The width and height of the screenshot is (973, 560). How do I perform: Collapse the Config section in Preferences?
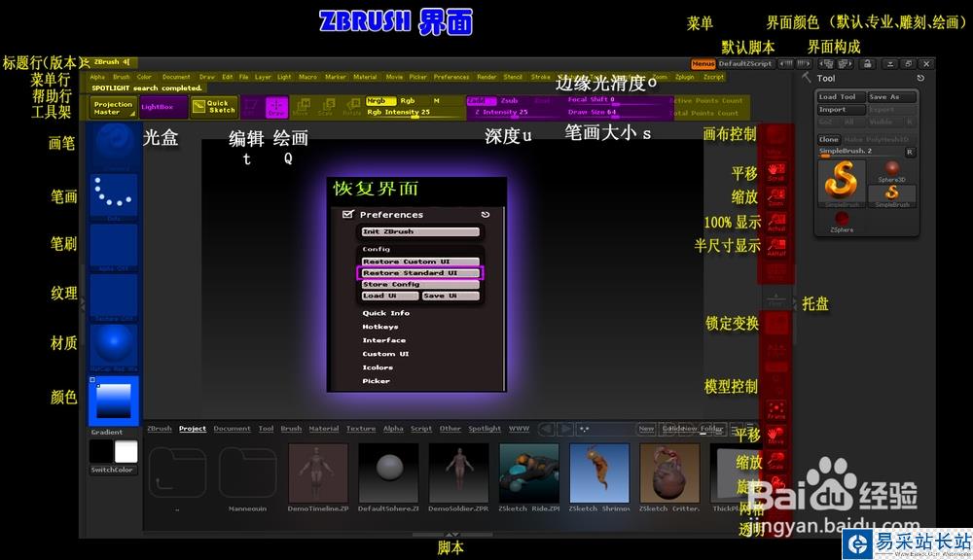tap(376, 249)
